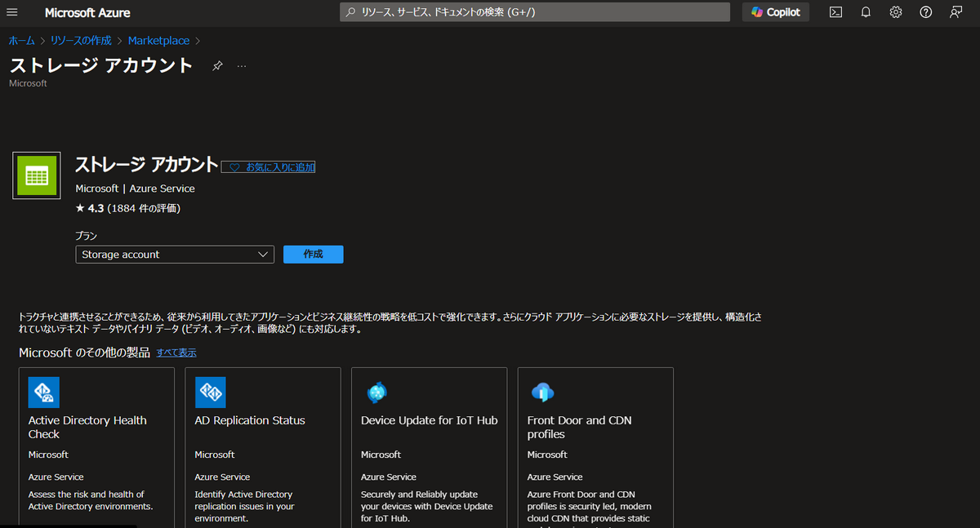
Task: Go to Marketplace breadcrumb
Action: (158, 41)
